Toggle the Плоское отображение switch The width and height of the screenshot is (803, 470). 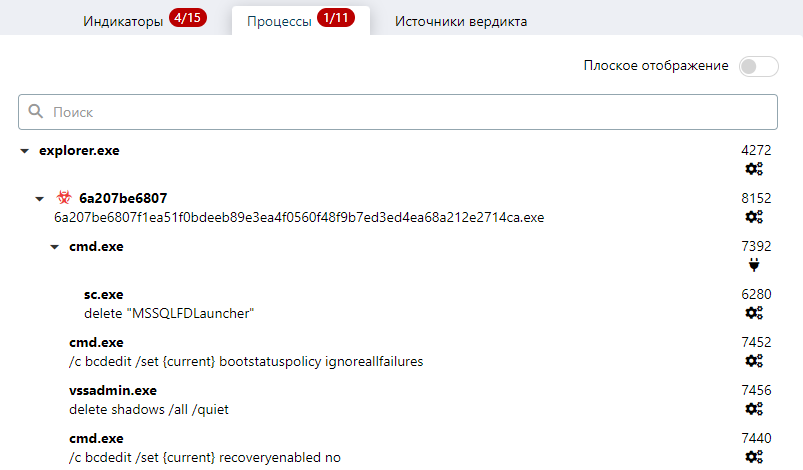(x=758, y=66)
